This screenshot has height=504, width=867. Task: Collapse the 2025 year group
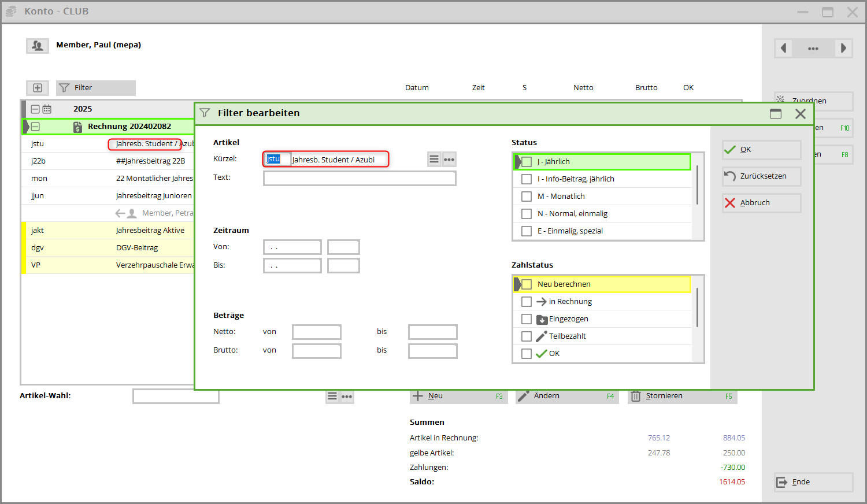tap(35, 109)
